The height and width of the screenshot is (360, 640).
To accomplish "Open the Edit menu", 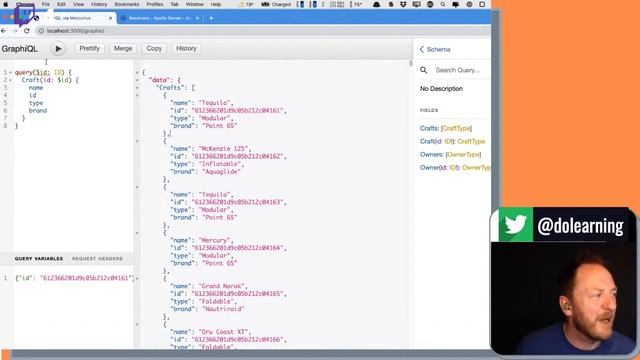I will tap(61, 4).
